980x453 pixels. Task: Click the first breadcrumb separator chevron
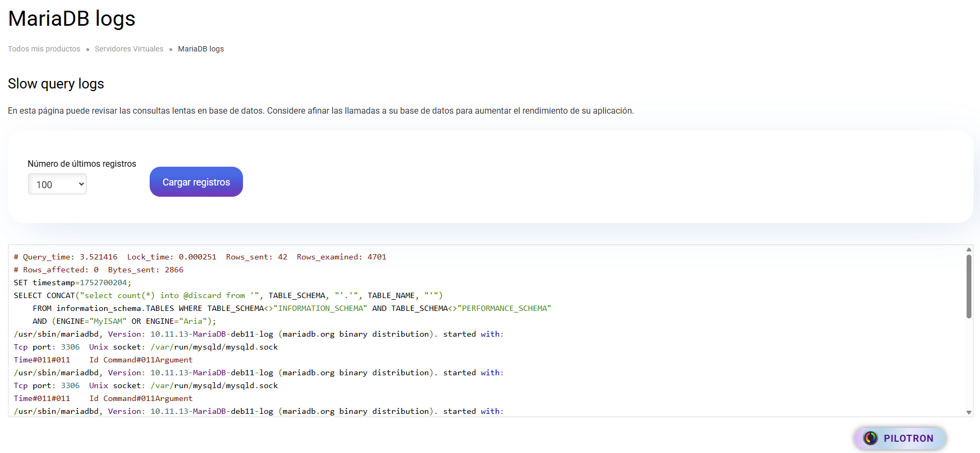87,49
